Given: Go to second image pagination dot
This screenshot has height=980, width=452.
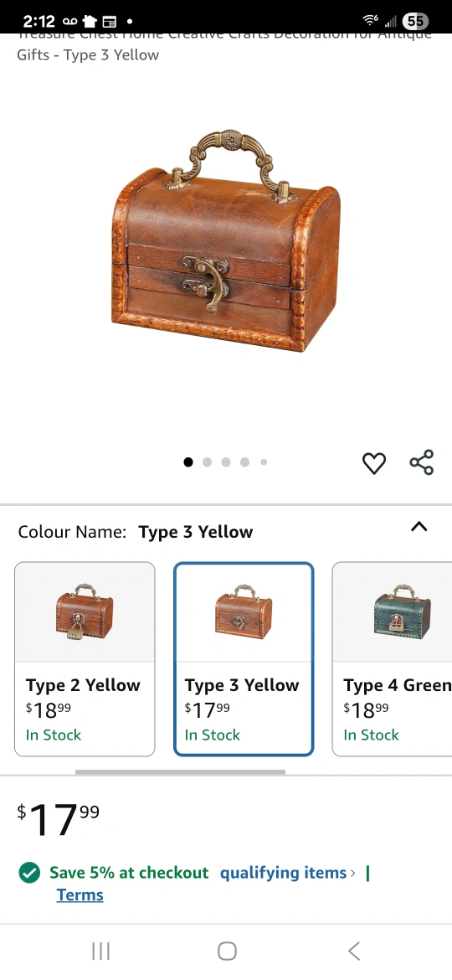Looking at the screenshot, I should pos(208,462).
